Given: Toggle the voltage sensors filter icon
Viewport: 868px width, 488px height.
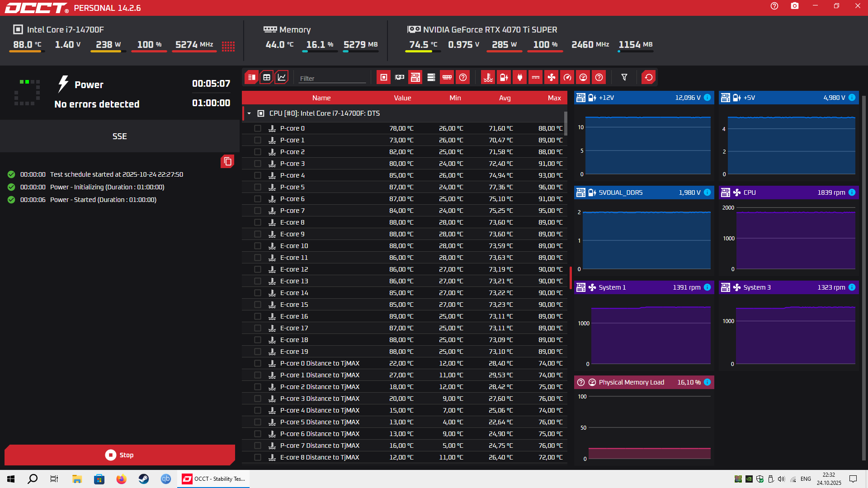Looking at the screenshot, I should 504,77.
